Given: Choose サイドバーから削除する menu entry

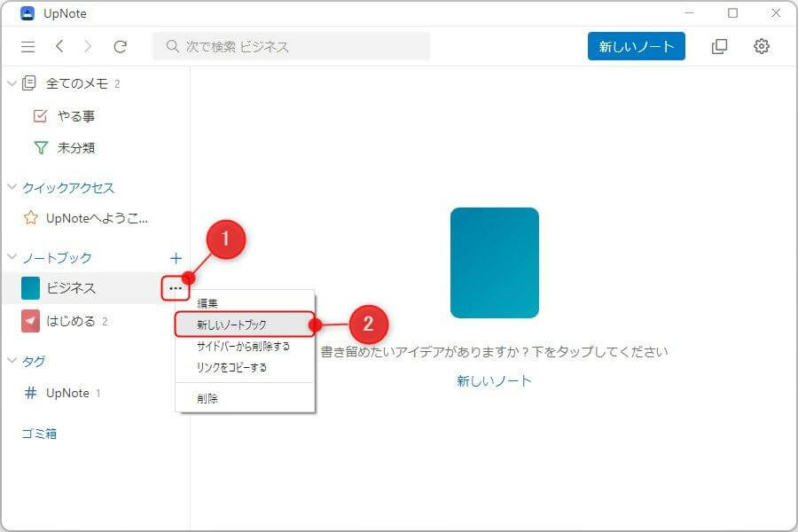Looking at the screenshot, I should [x=246, y=346].
